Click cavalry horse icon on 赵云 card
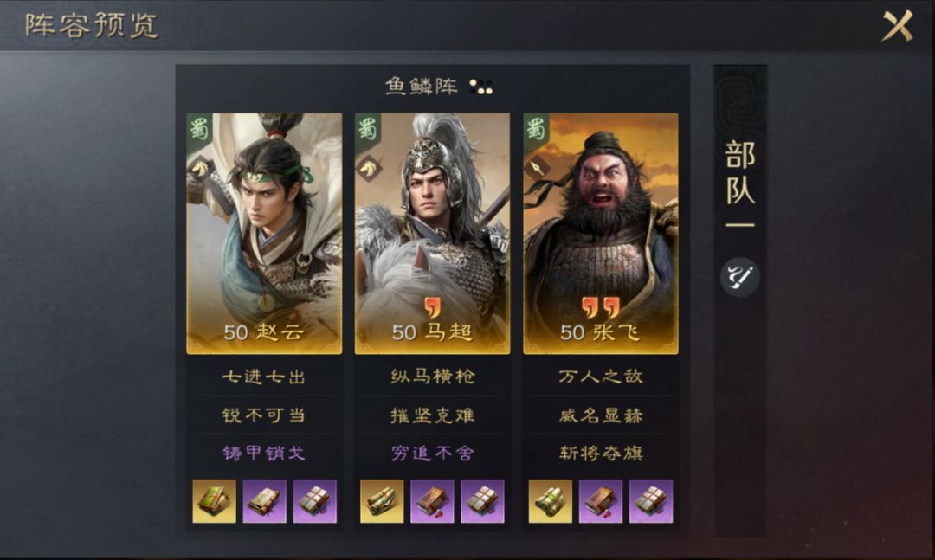Screen dimensions: 935x560 [x=200, y=168]
